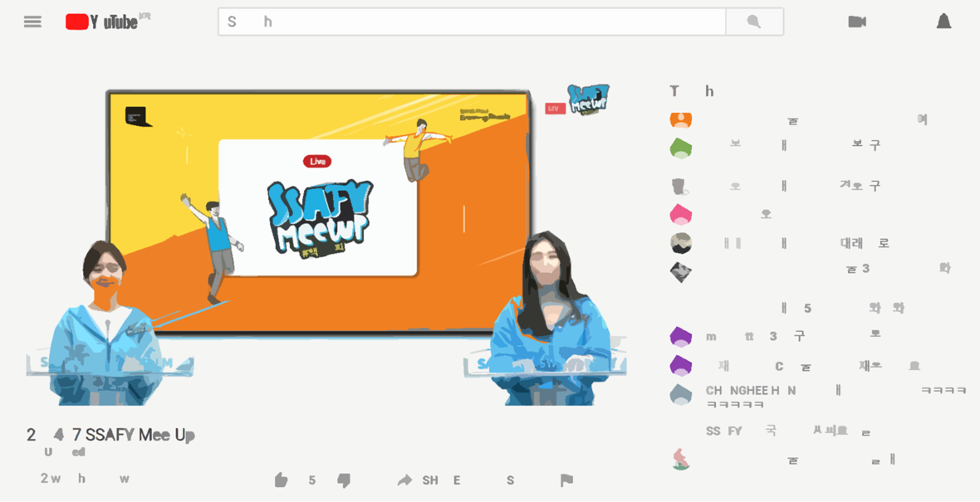Click the CHANGHEE HAN chat author name
The width and height of the screenshot is (980, 502).
pos(751,390)
